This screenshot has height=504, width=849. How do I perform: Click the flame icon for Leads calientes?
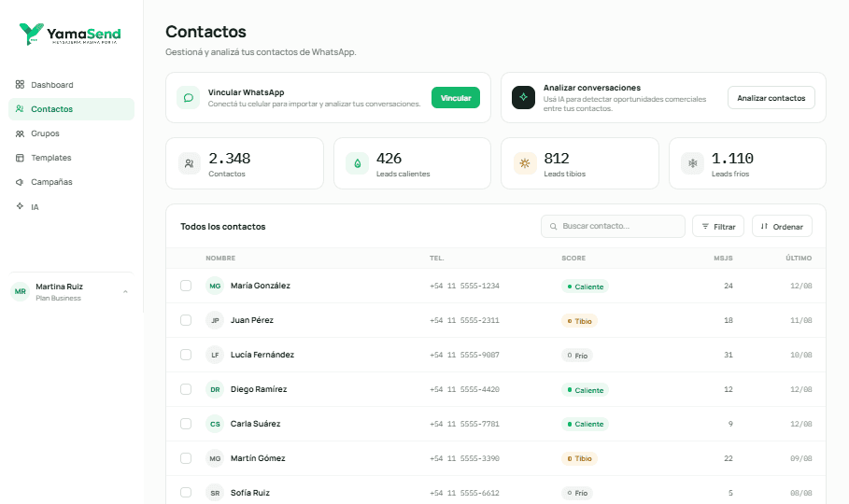tap(358, 163)
